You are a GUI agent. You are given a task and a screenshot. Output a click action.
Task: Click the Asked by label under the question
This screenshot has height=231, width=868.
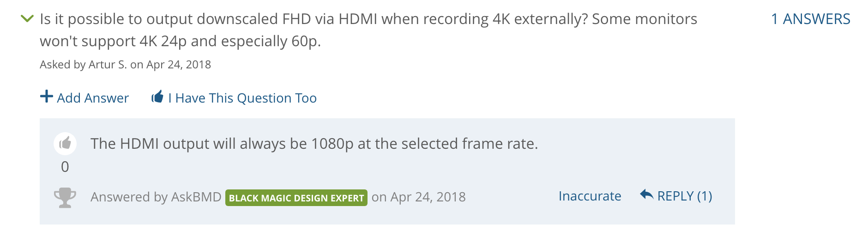tap(62, 64)
